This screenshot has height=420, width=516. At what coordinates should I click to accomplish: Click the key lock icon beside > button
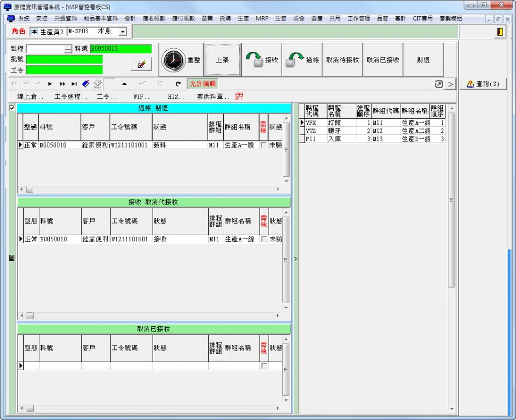click(439, 84)
